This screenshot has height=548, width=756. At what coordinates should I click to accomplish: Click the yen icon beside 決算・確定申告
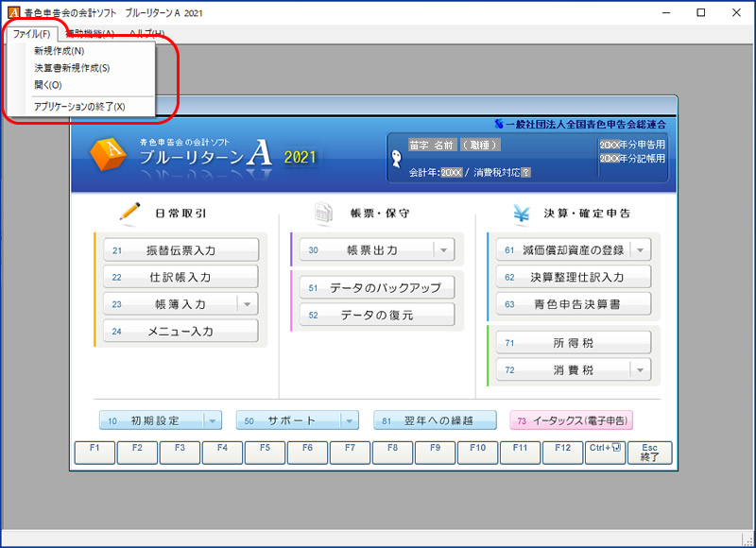521,214
